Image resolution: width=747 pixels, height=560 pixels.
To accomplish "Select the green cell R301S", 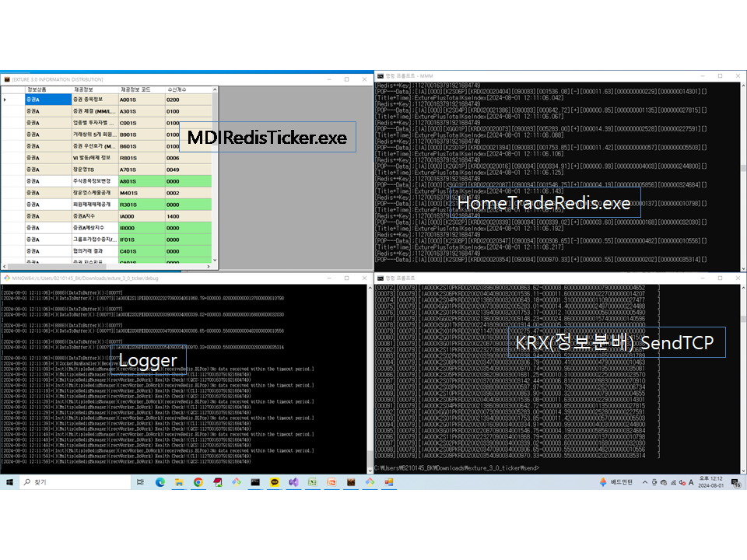I will point(142,205).
